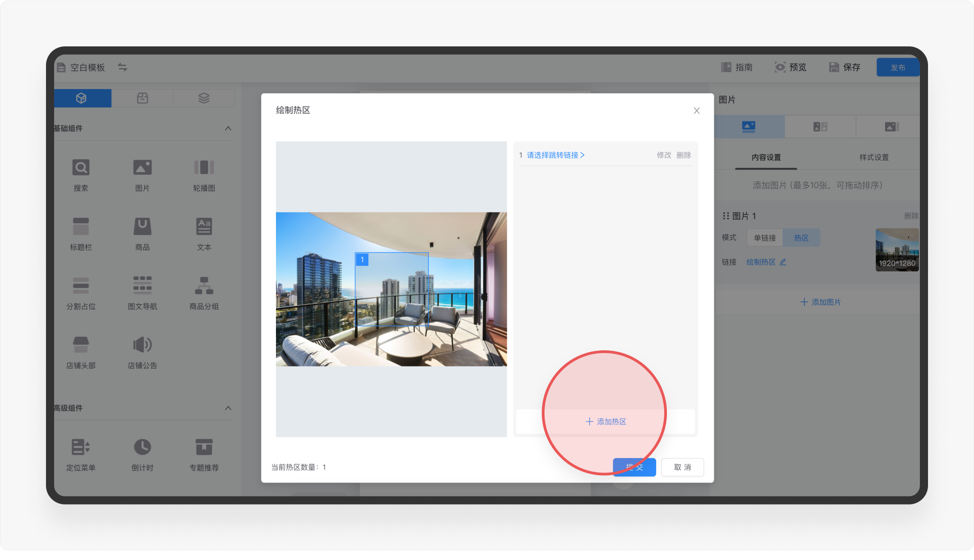Click the swap template arrows icon

pyautogui.click(x=123, y=67)
